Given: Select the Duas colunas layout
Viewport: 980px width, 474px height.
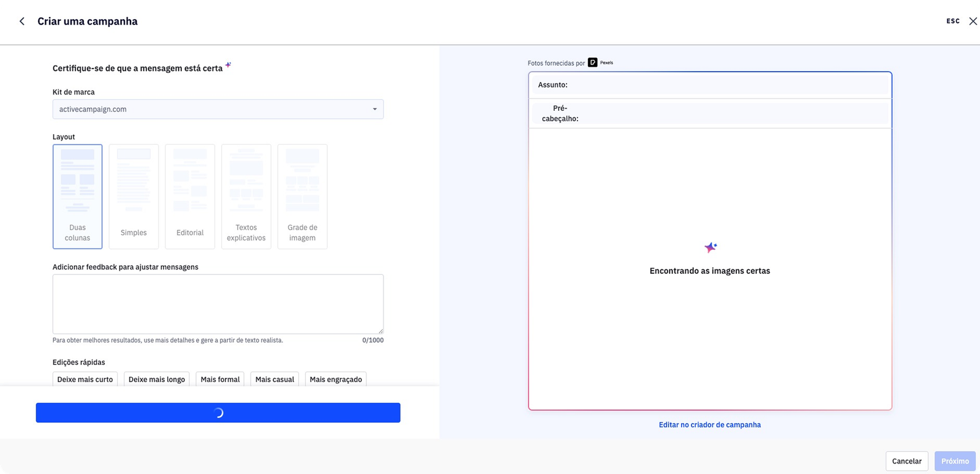Looking at the screenshot, I should (x=77, y=197).
